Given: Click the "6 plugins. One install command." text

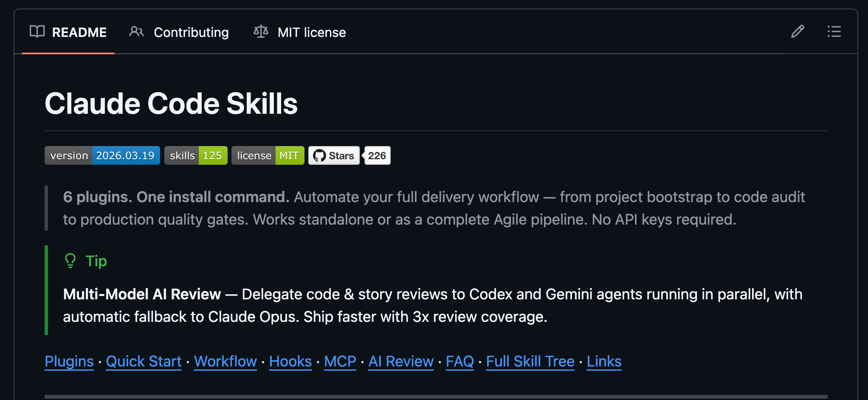Looking at the screenshot, I should pyautogui.click(x=176, y=197).
